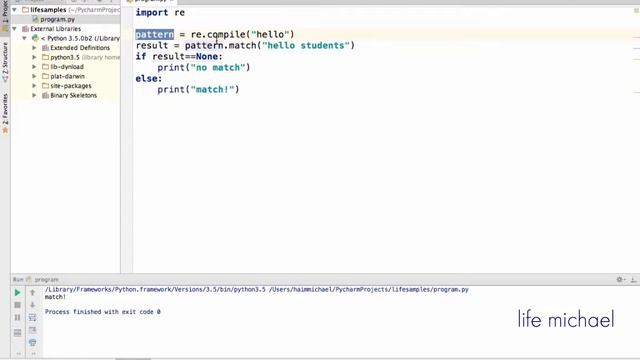Screen dimensions: 640x360
Task: Click the Binary Skeletons library icon
Action: pos(45,95)
